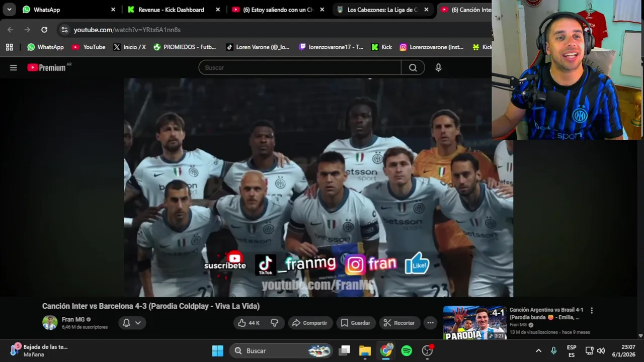Viewport: 644px width, 362px height.
Task: Close the Los Cabezones tab
Action: (427, 10)
